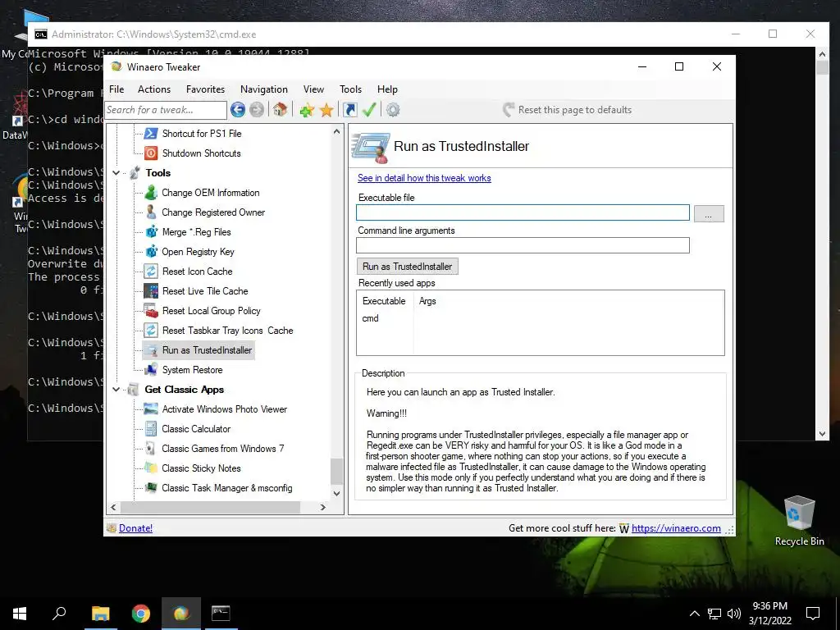This screenshot has width=840, height=630.
Task: Open Windows Start menu
Action: click(x=20, y=614)
